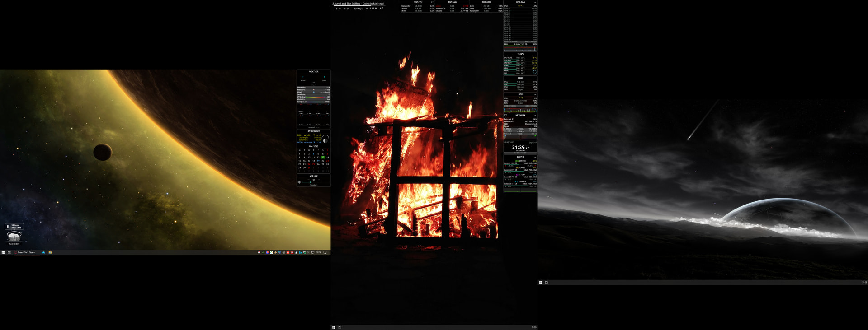Open Action Center notification icon on left taskbar
This screenshot has width=868, height=330.
(325, 252)
